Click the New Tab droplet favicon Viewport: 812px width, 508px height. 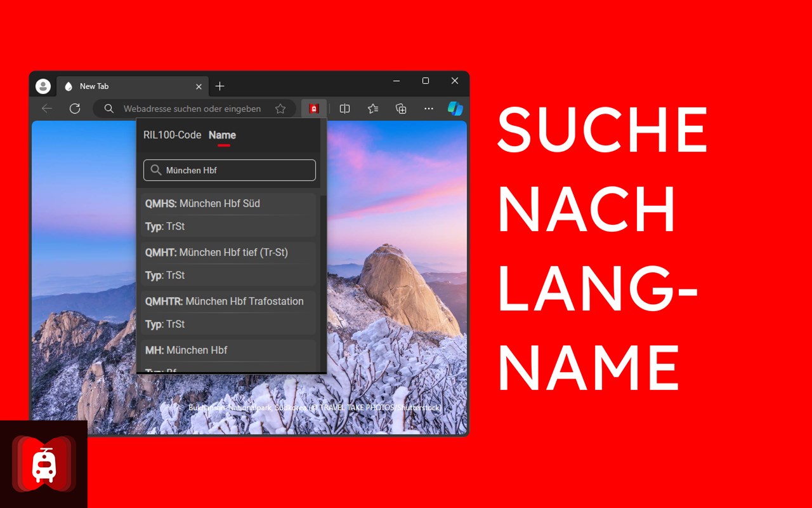(x=69, y=86)
